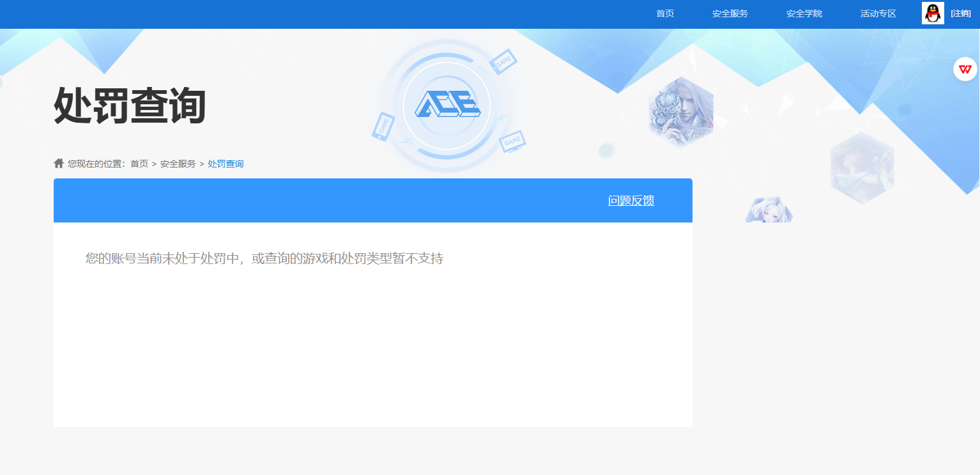Click 安全服务 in the breadcrumb trail

coord(176,163)
